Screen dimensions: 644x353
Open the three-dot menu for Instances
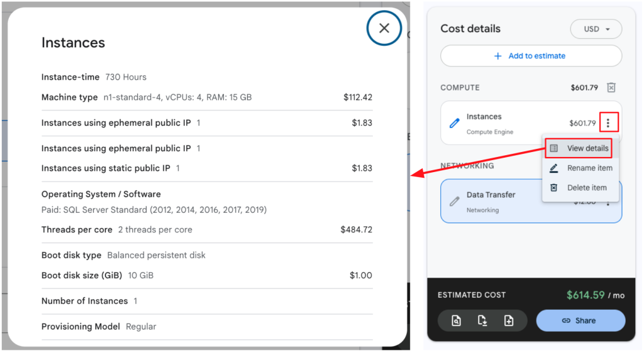tap(608, 123)
